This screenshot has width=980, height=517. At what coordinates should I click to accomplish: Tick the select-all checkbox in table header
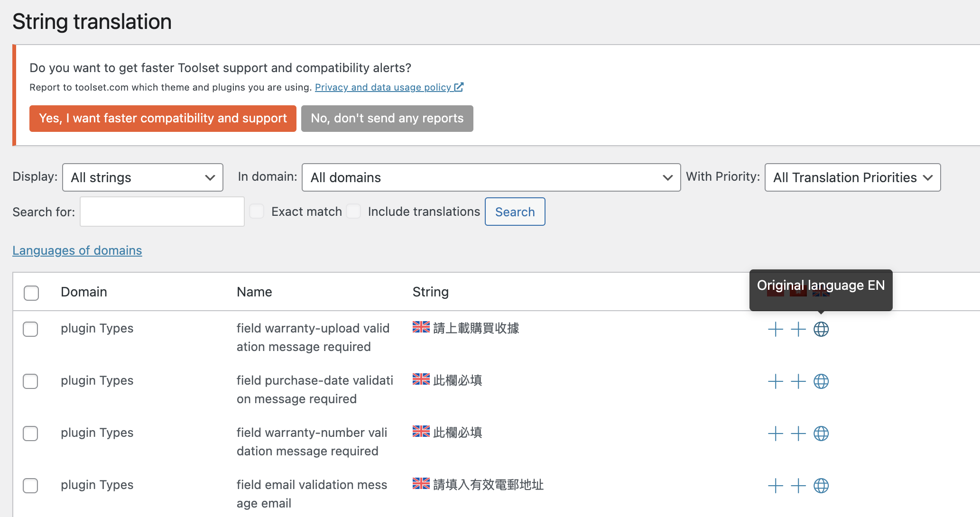31,293
